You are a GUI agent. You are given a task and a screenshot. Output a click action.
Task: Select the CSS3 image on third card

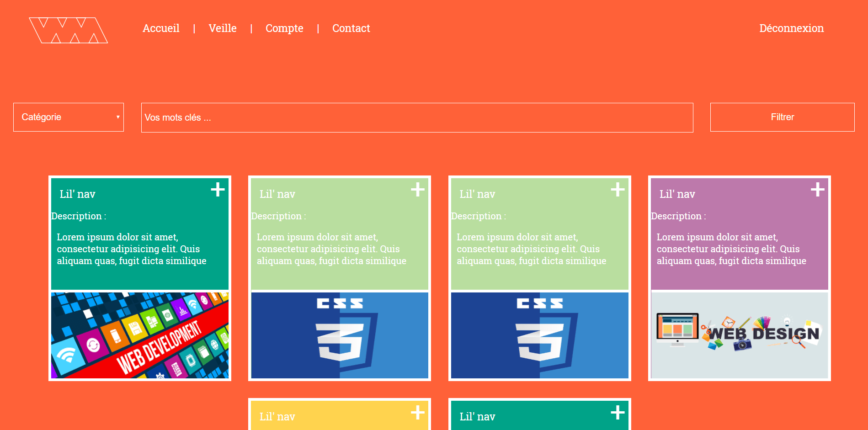540,335
